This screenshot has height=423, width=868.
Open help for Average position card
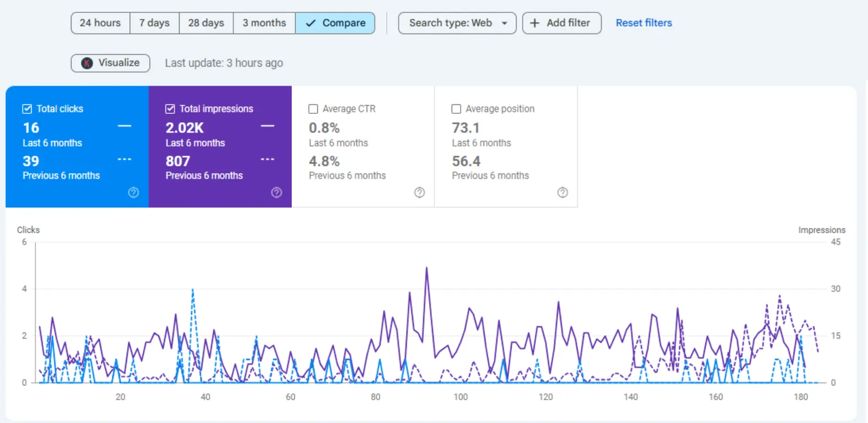click(x=563, y=193)
